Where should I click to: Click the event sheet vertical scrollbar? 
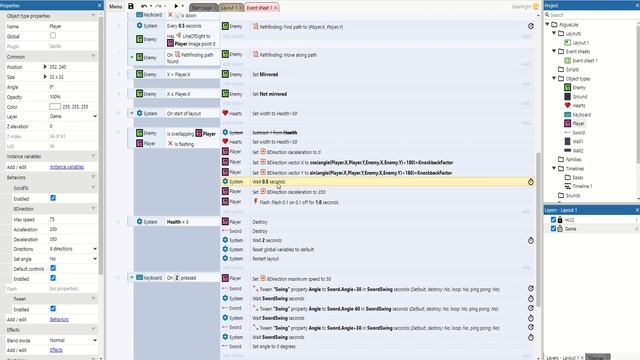(538, 231)
